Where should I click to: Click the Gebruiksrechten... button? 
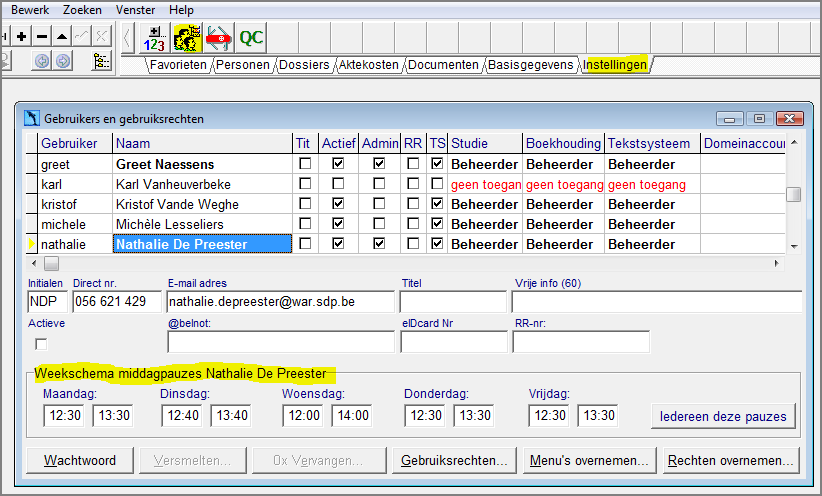click(x=454, y=460)
